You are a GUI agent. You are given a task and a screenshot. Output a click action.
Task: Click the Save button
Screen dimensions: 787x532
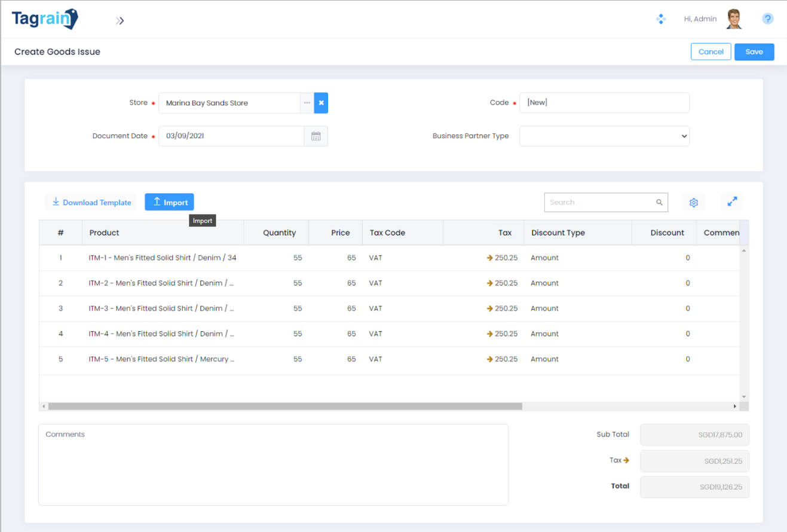pos(754,52)
